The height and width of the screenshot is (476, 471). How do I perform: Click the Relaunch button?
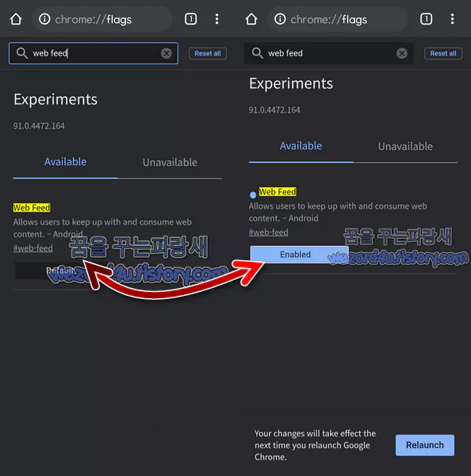click(x=425, y=445)
